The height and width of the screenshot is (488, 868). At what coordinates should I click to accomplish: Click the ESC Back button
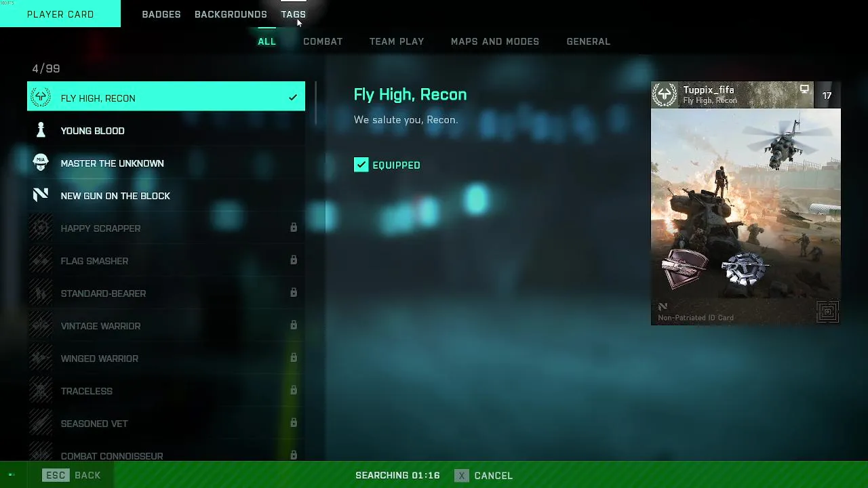tap(71, 475)
